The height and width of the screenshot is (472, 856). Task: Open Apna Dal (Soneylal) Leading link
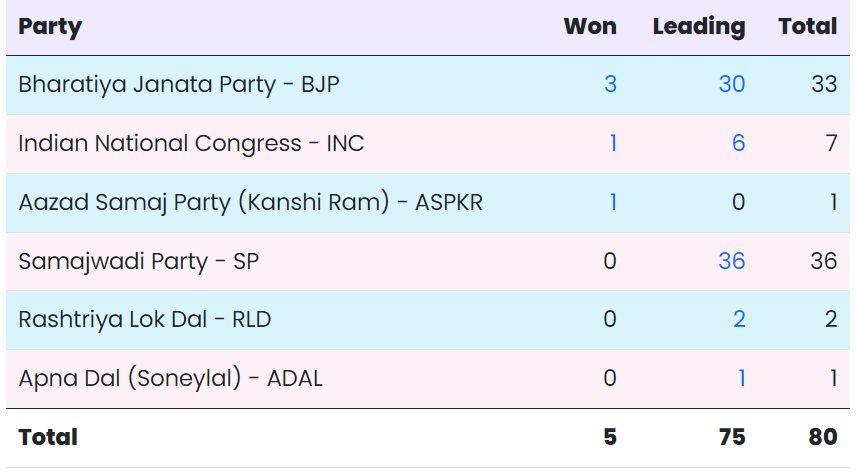click(741, 378)
